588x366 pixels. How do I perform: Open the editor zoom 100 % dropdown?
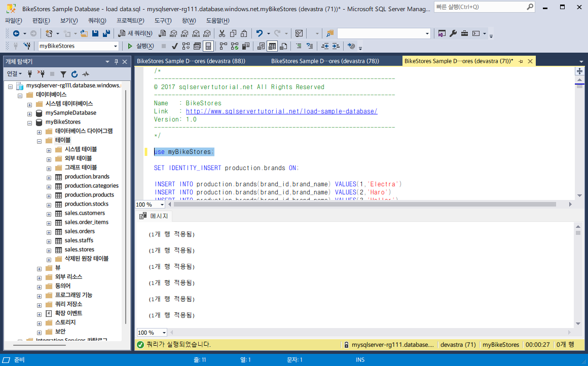pyautogui.click(x=162, y=205)
